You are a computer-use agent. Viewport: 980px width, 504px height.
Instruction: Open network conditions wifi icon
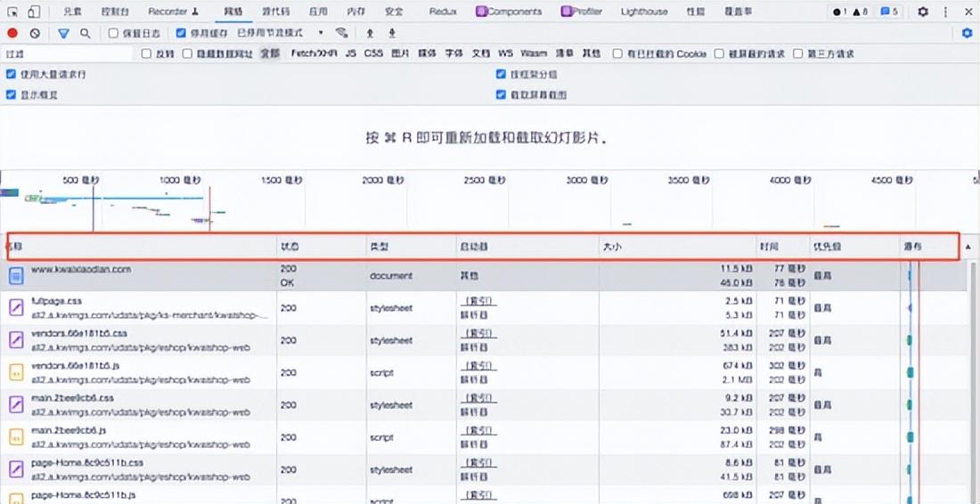341,32
